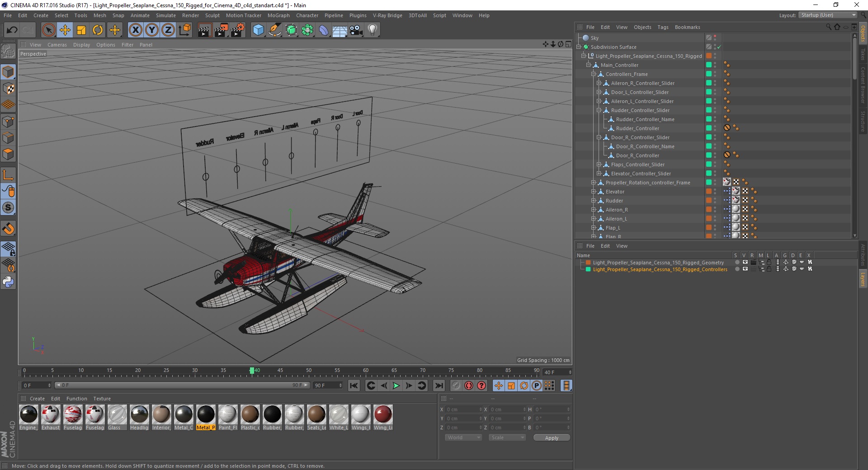Switch to Edges mode
868x470 pixels.
pyautogui.click(x=8, y=138)
